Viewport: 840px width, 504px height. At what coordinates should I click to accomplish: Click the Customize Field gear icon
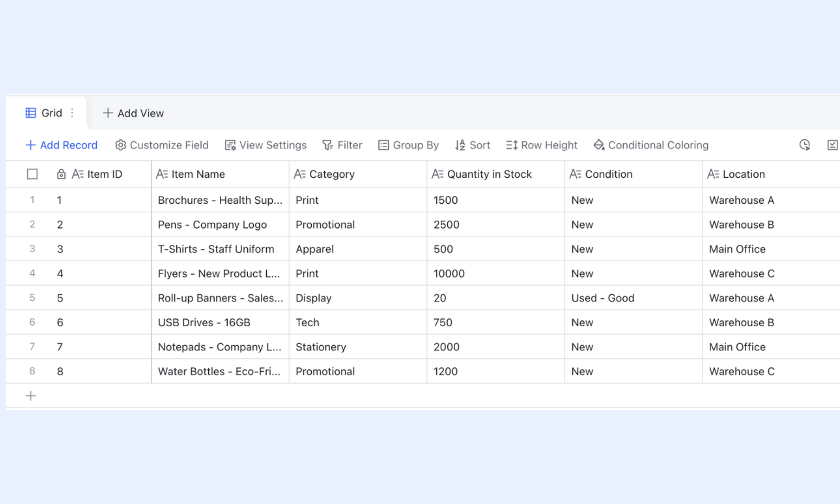[121, 145]
